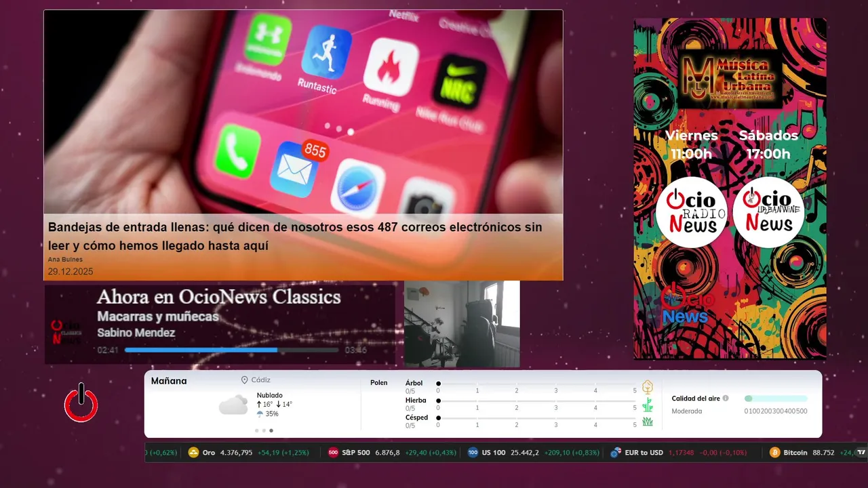Click the gold Oro ticker icon
This screenshot has height=488, width=868.
pos(193,453)
